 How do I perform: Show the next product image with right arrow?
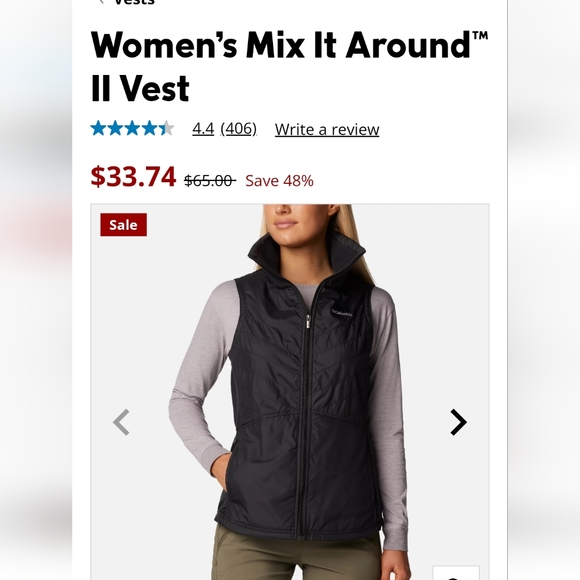(458, 422)
